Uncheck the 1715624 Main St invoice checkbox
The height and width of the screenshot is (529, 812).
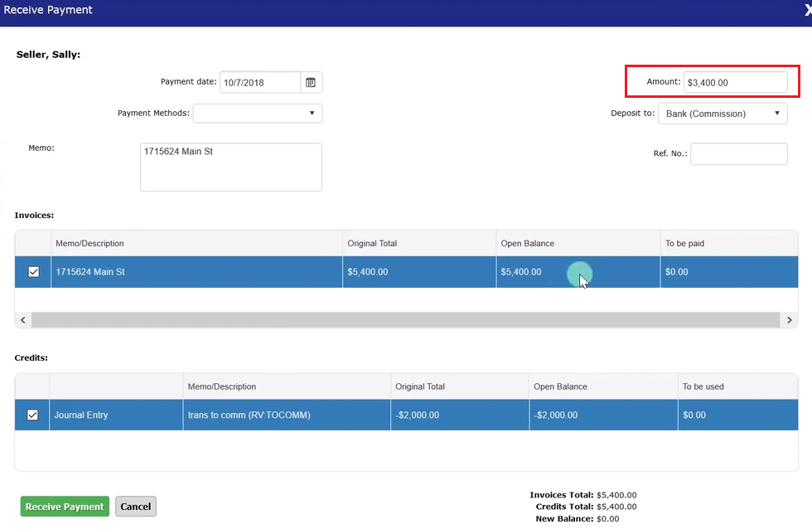(33, 272)
